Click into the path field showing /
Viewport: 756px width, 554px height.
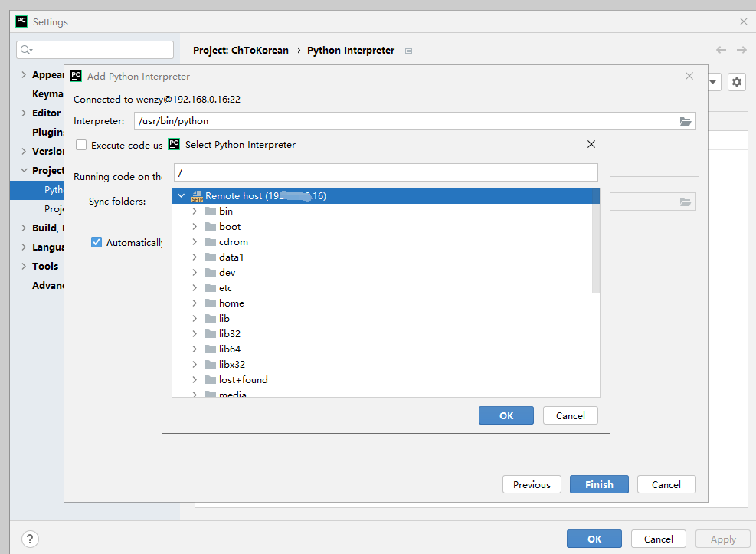[x=386, y=172]
